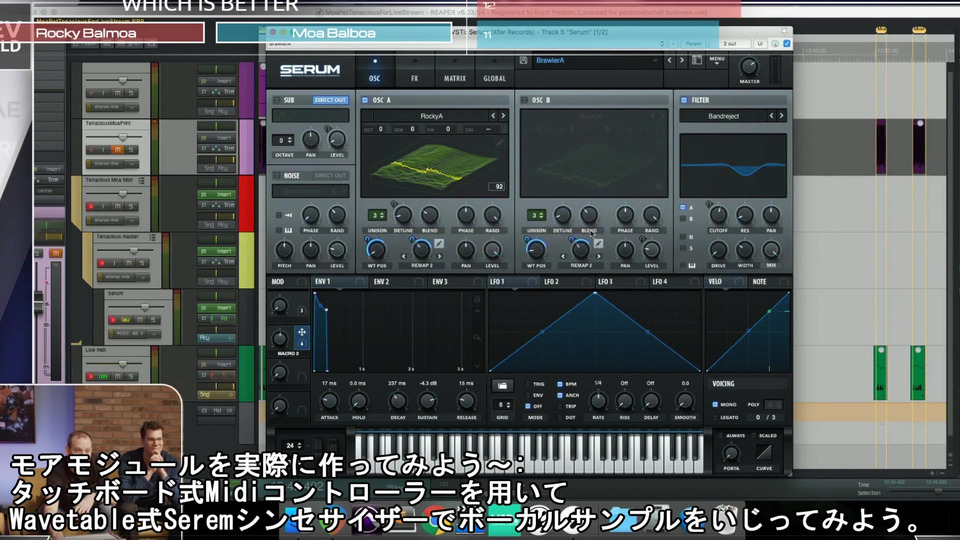Switch to the MATRIX tab
960x540 pixels.
click(x=454, y=78)
